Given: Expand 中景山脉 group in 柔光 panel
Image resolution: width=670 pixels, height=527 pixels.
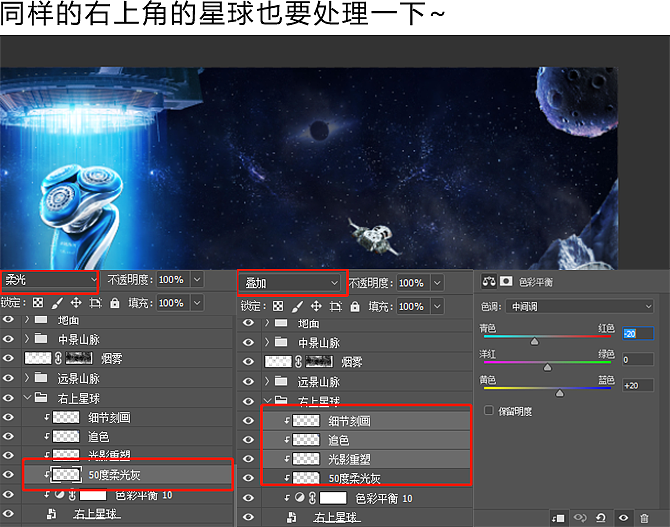Looking at the screenshot, I should [x=27, y=339].
